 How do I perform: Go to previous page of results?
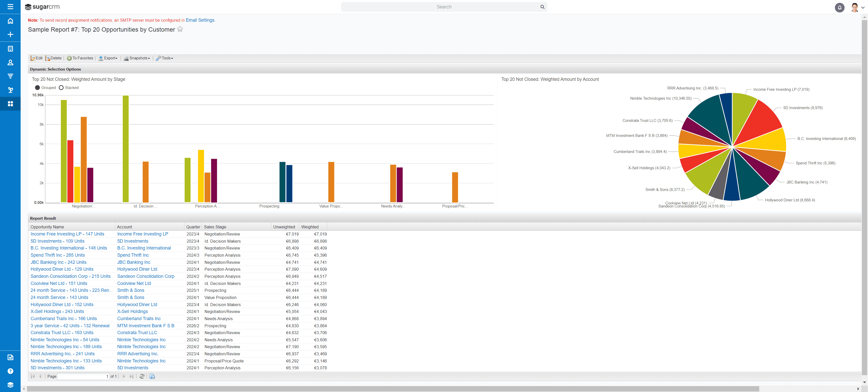tap(40, 376)
